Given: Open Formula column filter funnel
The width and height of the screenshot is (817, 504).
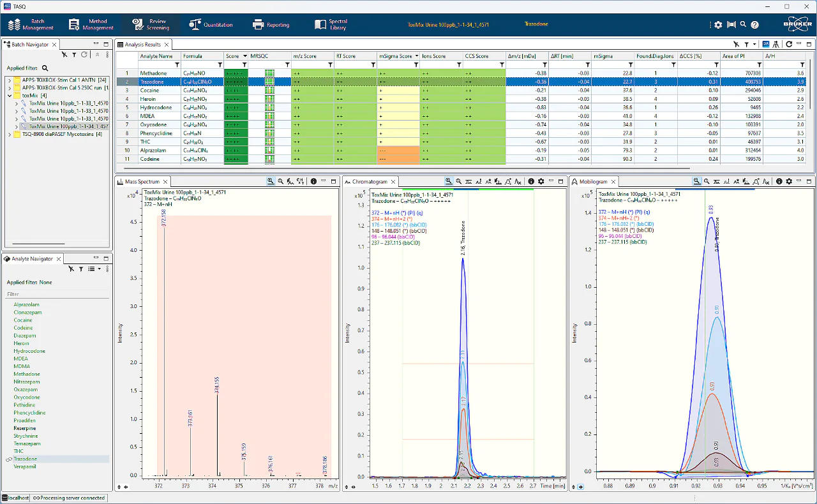Looking at the screenshot, I should (x=220, y=64).
